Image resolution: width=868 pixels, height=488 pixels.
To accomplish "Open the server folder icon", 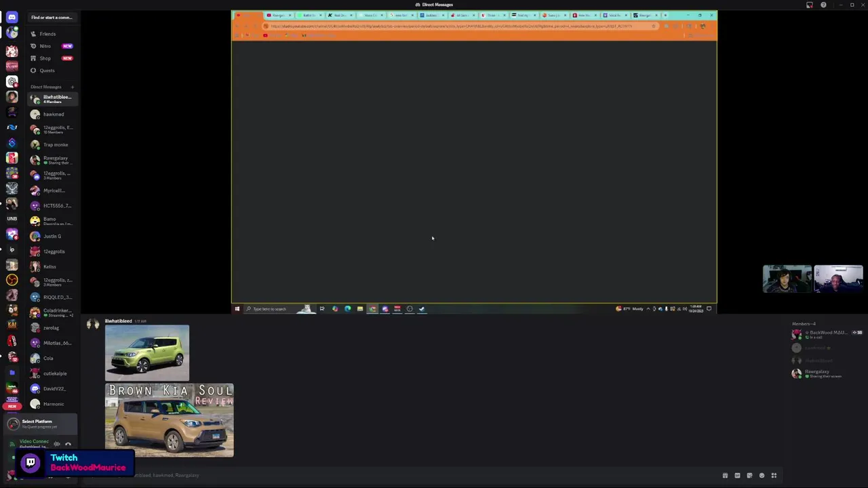I will pyautogui.click(x=12, y=372).
